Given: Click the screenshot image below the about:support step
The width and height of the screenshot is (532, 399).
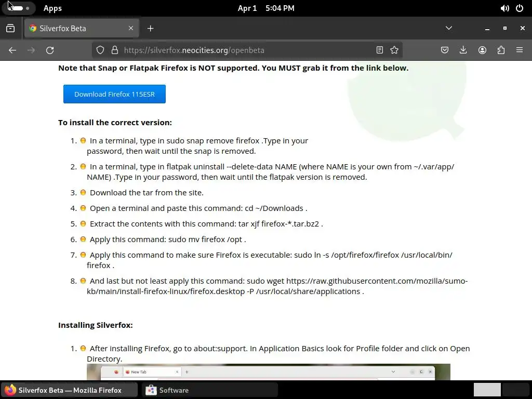Looking at the screenshot, I should click(269, 372).
